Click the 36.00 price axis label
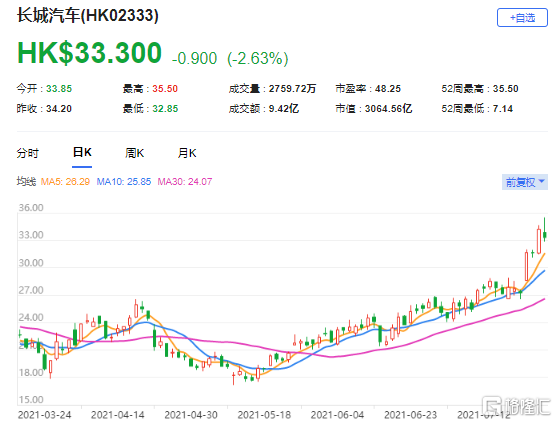Viewport: 557px width, 423px height. coord(31,208)
